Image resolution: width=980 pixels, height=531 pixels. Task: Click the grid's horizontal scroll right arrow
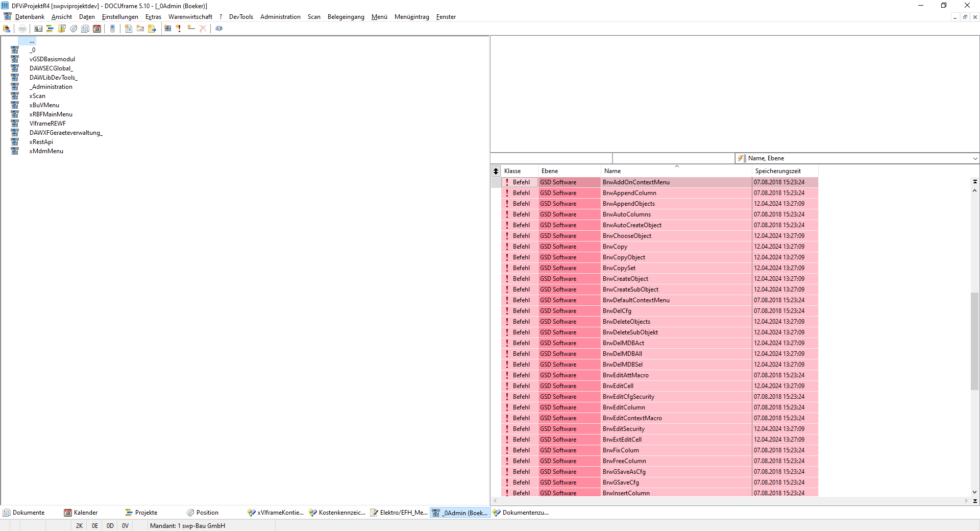966,501
